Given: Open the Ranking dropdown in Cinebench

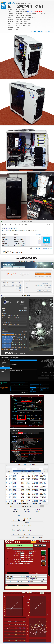Looking at the screenshot, I should pyautogui.click(x=5, y=332).
